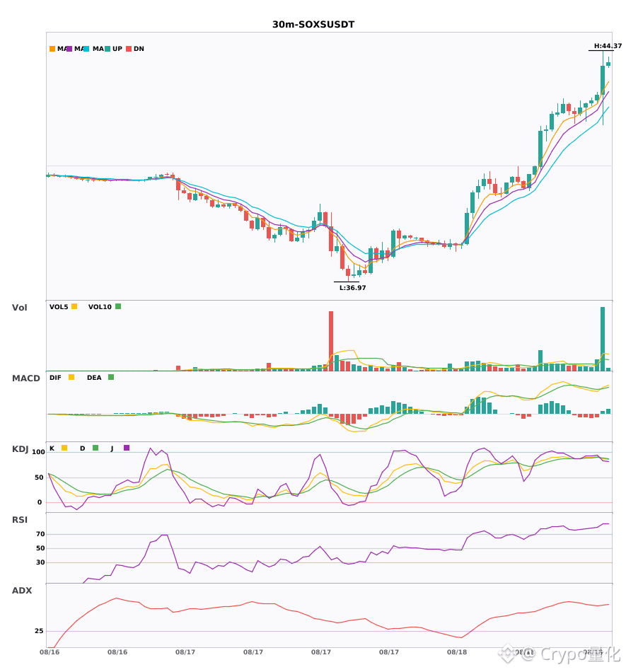The width and height of the screenshot is (626, 672).
Task: Click the purple MA legend swatch
Action: 69,49
